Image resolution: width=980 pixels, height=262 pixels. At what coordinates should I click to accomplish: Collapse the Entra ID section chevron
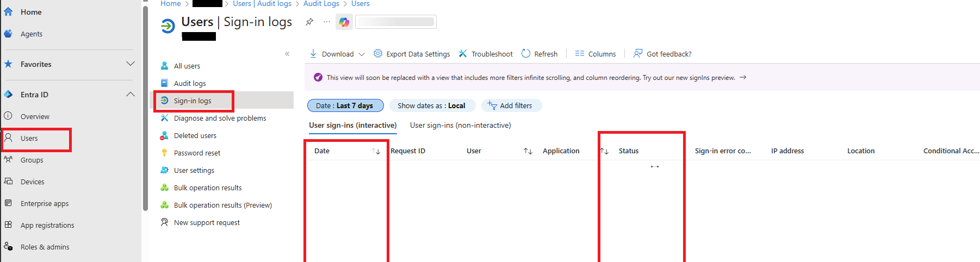pyautogui.click(x=131, y=95)
